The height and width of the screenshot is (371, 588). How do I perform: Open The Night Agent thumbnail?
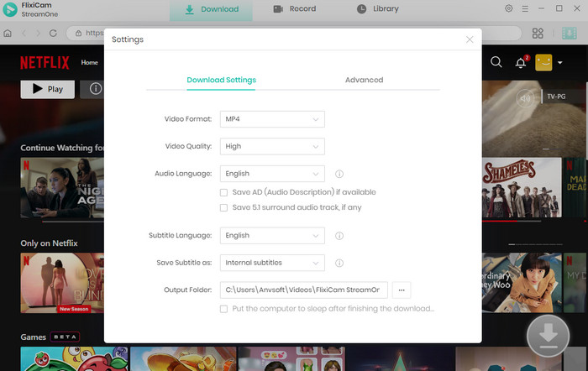[x=62, y=188]
